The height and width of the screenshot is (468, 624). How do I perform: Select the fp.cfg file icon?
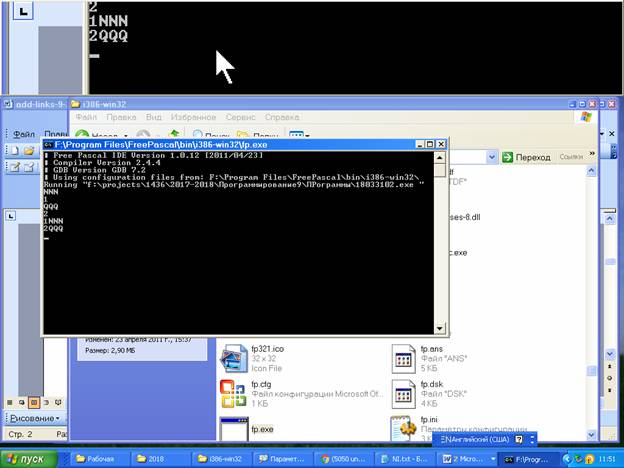point(233,394)
